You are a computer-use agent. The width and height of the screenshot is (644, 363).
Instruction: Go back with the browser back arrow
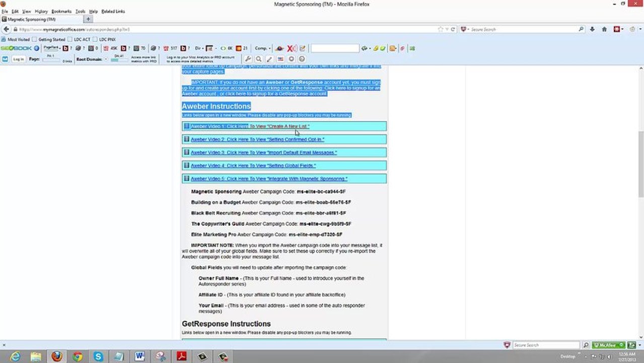click(x=7, y=29)
